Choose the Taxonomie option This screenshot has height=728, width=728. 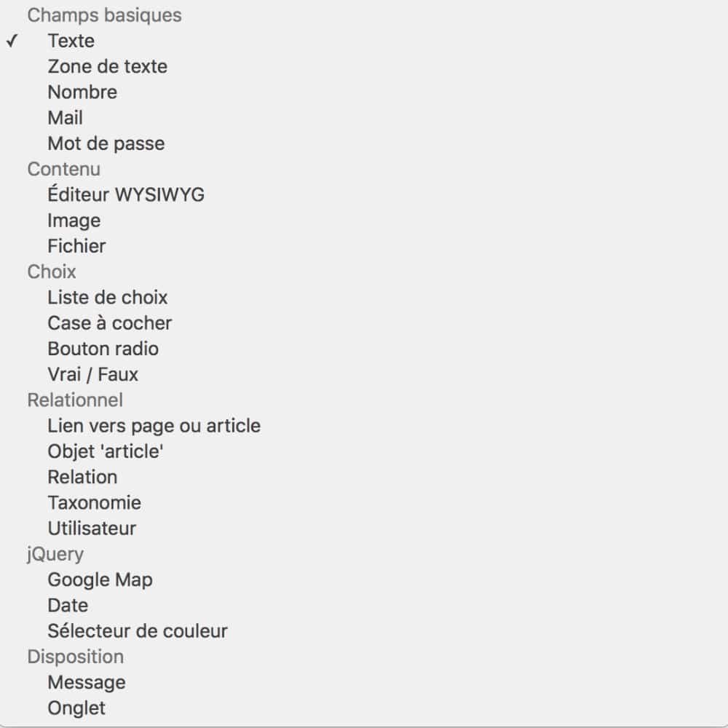pyautogui.click(x=94, y=503)
